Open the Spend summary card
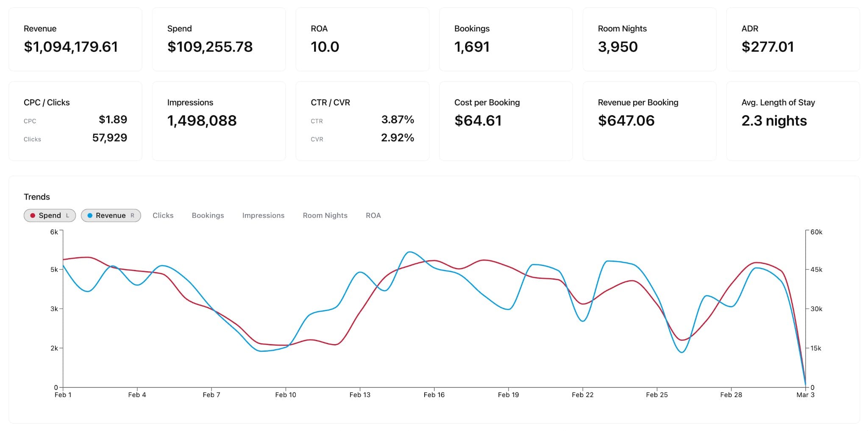Screen dimensions: 868x431 pos(219,39)
